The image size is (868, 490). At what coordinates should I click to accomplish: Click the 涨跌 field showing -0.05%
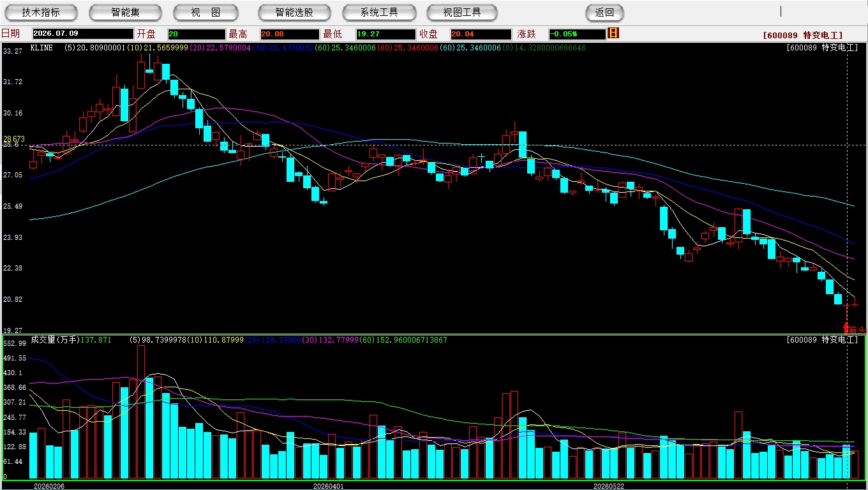(x=577, y=34)
